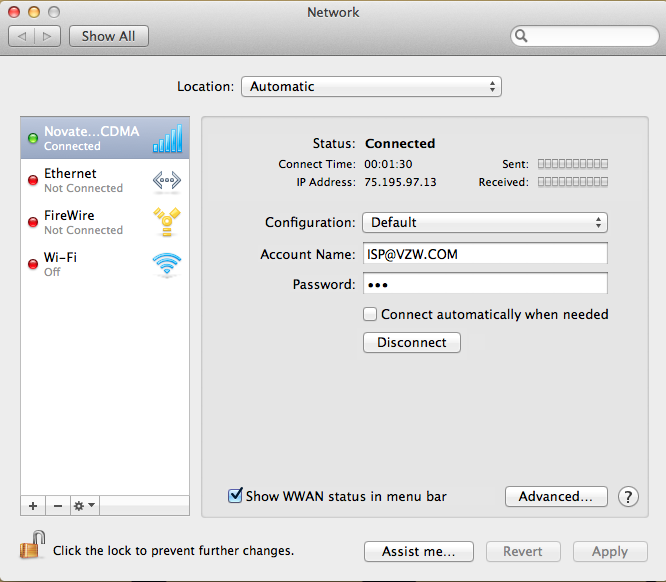
Task: Open the Configuration dropdown
Action: (485, 223)
